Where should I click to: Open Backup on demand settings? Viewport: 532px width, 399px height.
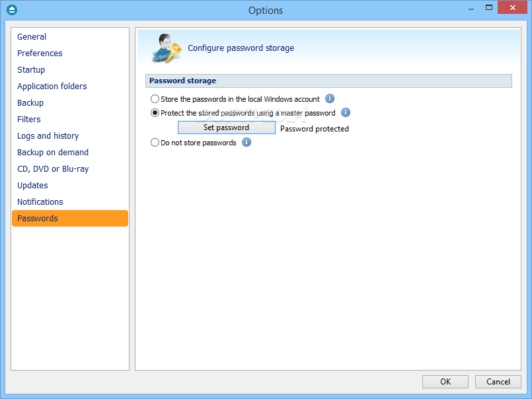(x=70, y=153)
